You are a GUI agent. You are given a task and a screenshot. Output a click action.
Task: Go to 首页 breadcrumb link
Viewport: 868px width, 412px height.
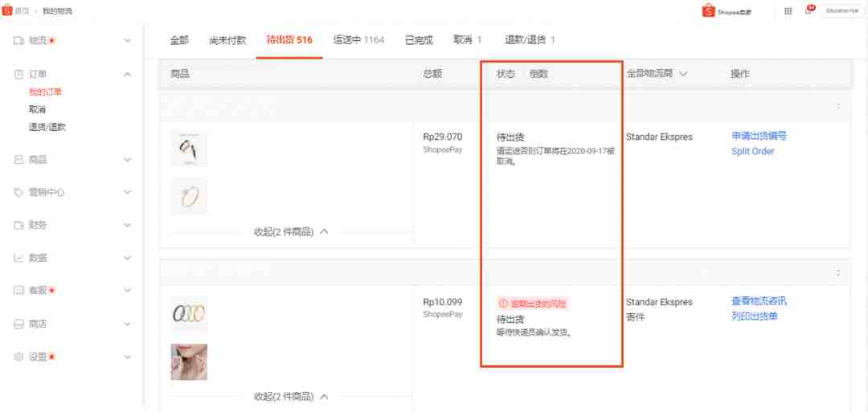(x=23, y=11)
